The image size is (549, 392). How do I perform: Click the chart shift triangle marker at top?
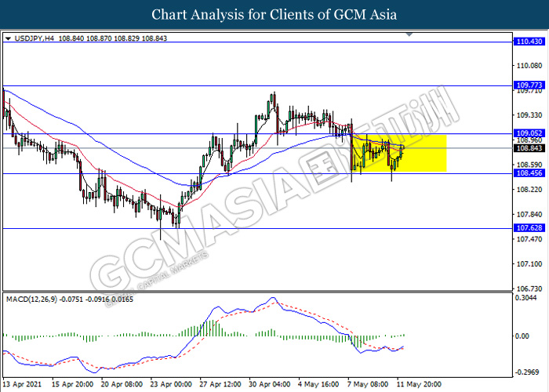point(409,34)
